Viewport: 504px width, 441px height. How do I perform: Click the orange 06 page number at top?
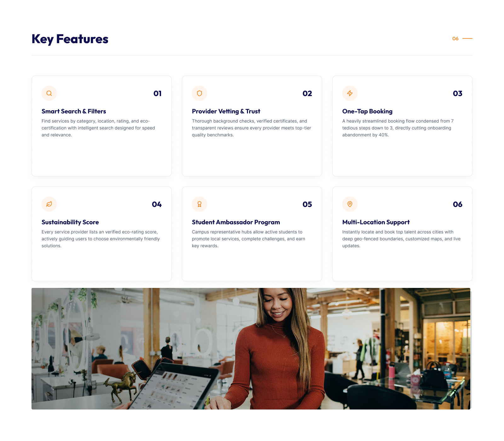[x=455, y=38]
